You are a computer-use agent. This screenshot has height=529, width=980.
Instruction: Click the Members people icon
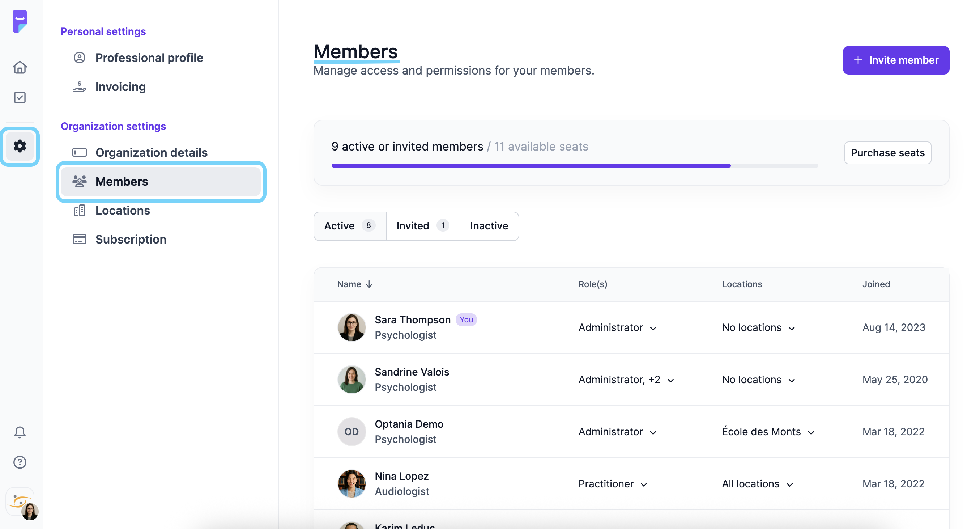pos(79,181)
